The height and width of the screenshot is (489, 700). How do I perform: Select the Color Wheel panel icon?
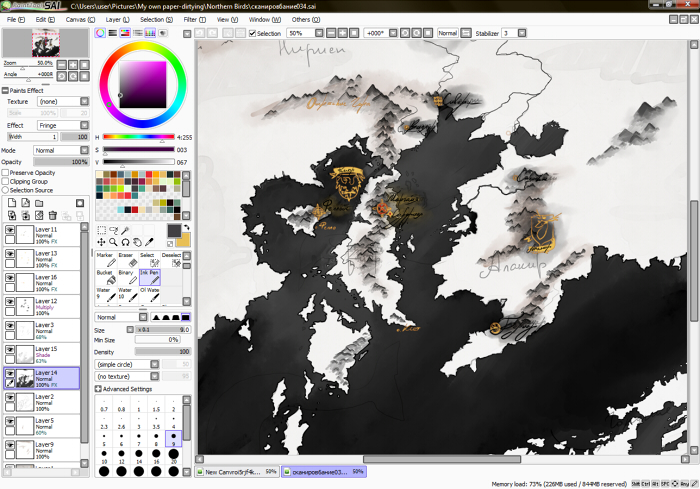[x=100, y=33]
